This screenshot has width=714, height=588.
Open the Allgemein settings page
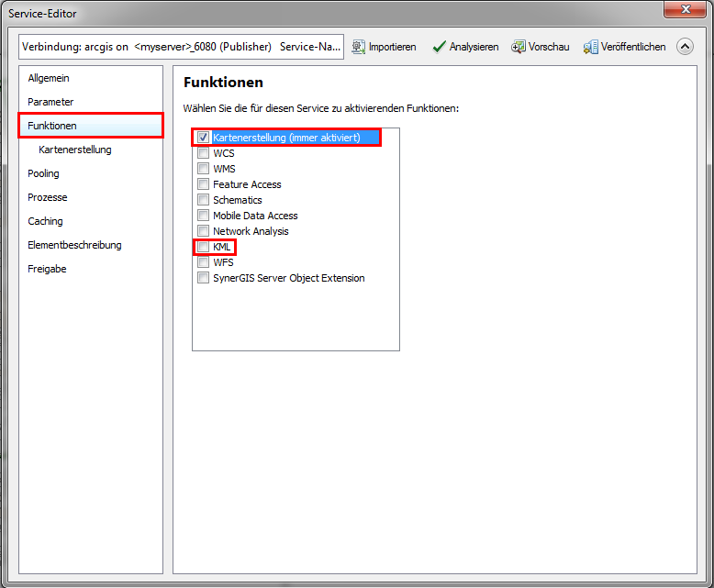point(49,78)
